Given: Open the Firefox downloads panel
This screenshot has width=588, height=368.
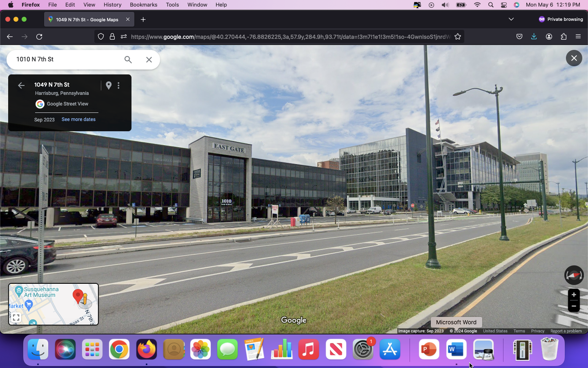Looking at the screenshot, I should (x=534, y=37).
